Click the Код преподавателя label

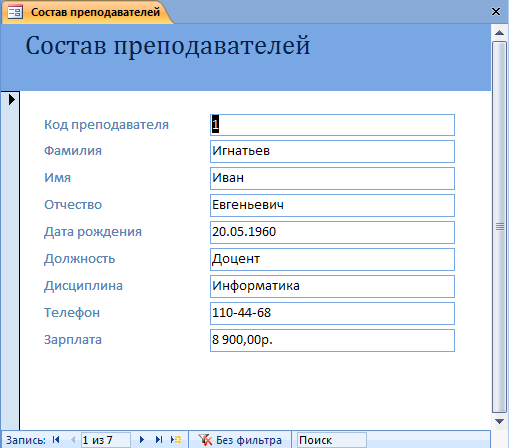coord(106,125)
